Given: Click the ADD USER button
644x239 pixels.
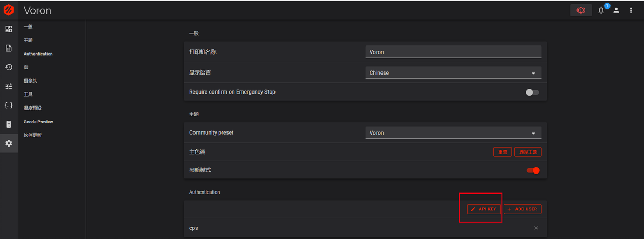Looking at the screenshot, I should coord(522,209).
